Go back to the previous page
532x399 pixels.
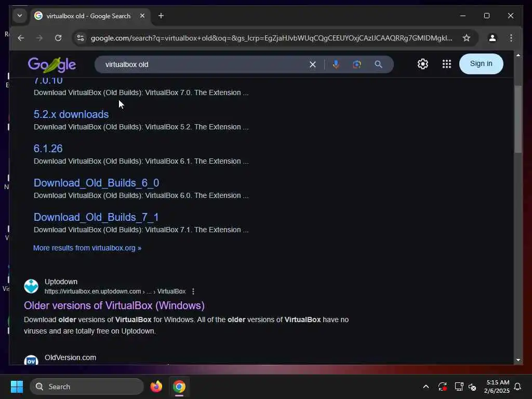click(x=21, y=38)
